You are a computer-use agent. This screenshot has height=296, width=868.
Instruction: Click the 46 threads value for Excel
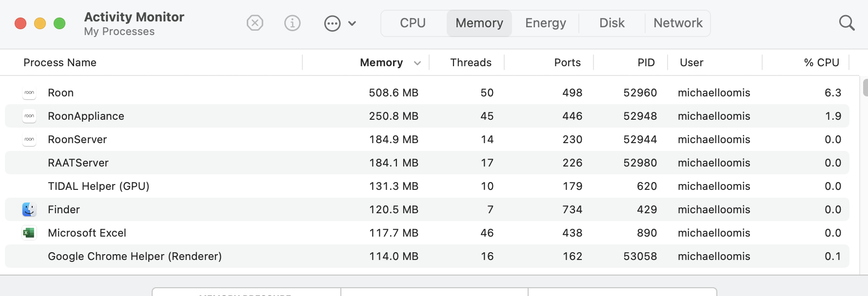(x=487, y=233)
